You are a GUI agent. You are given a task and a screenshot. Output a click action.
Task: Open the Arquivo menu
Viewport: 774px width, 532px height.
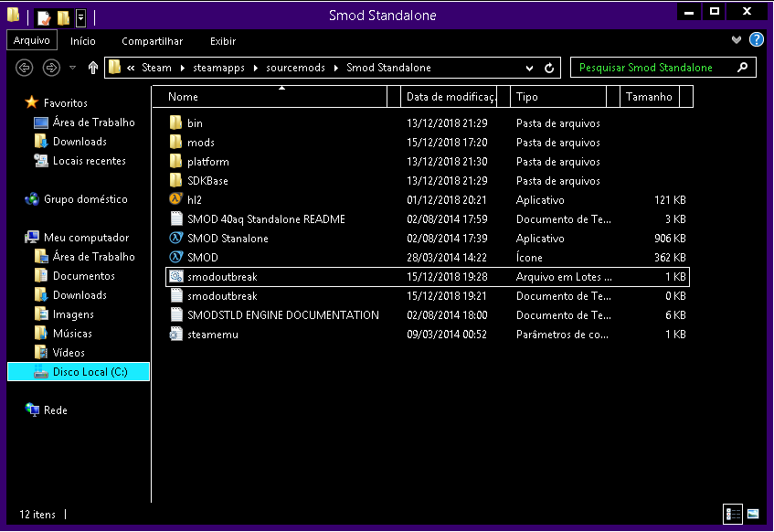32,40
